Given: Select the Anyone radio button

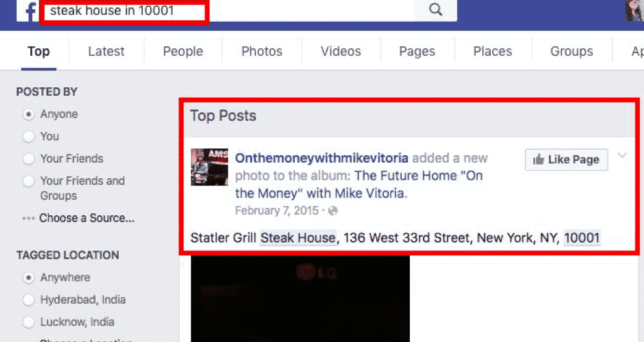Looking at the screenshot, I should point(28,114).
